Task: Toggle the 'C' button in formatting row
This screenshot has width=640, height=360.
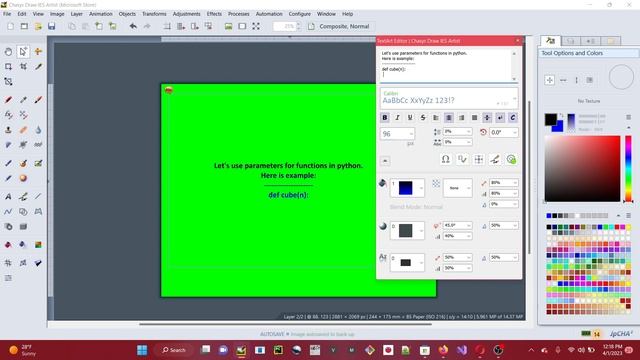Action: [x=513, y=118]
